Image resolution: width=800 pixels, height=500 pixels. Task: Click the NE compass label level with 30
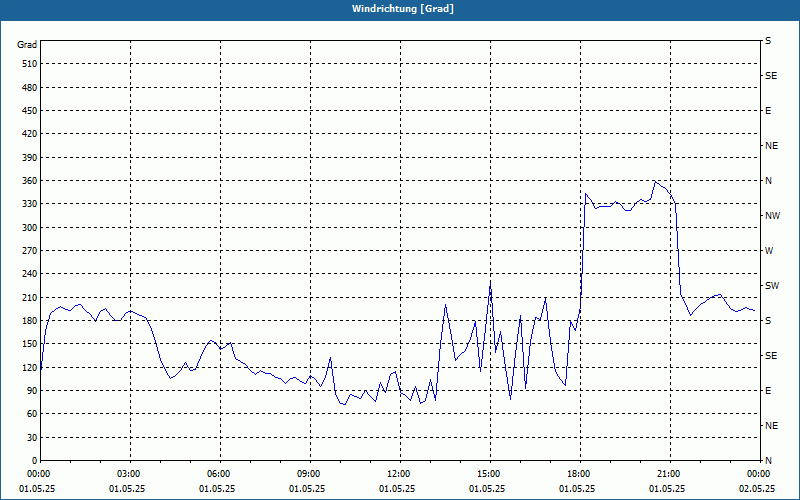click(771, 426)
